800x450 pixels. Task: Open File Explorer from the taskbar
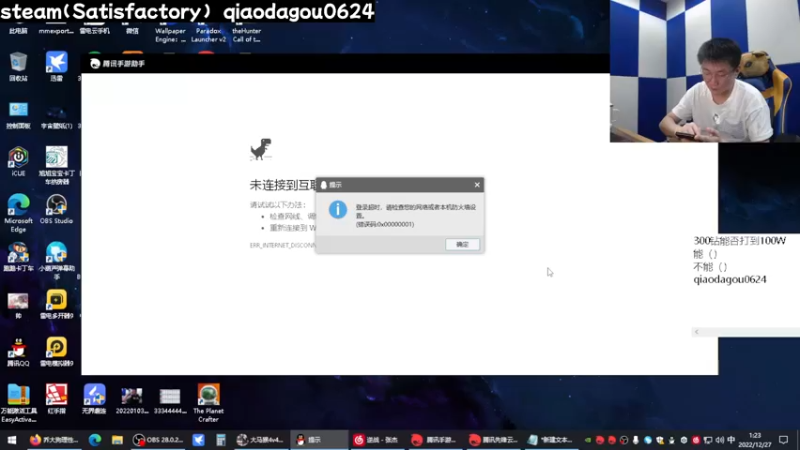(117, 440)
